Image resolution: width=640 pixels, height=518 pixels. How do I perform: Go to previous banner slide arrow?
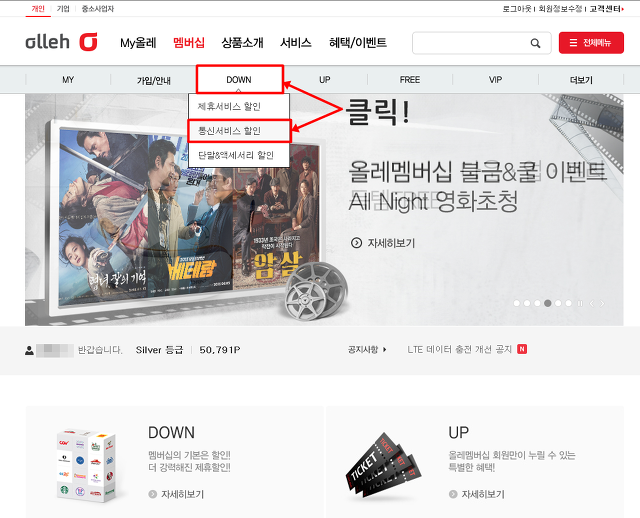click(591, 303)
